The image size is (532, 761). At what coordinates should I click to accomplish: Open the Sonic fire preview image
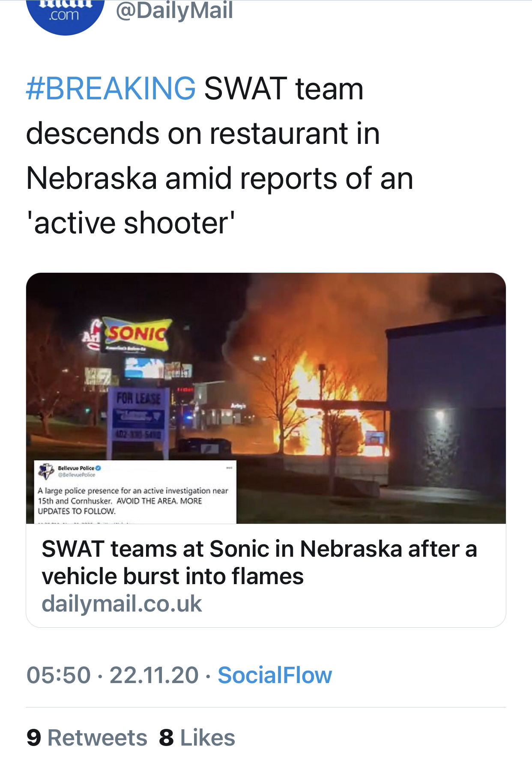(x=266, y=398)
